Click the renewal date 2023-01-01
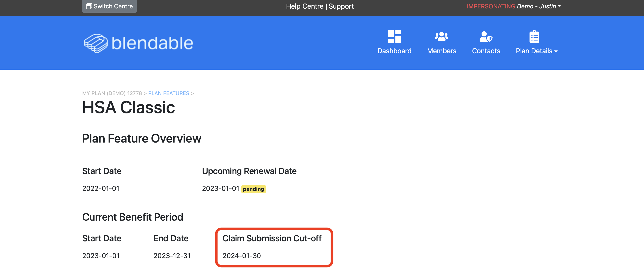The width and height of the screenshot is (644, 273). [220, 188]
